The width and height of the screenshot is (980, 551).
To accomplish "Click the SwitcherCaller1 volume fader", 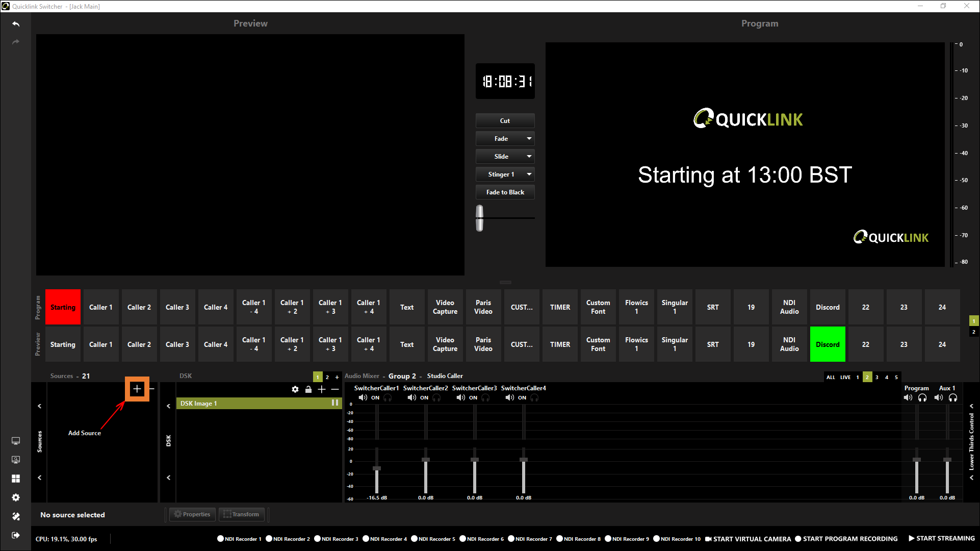I will click(x=377, y=468).
